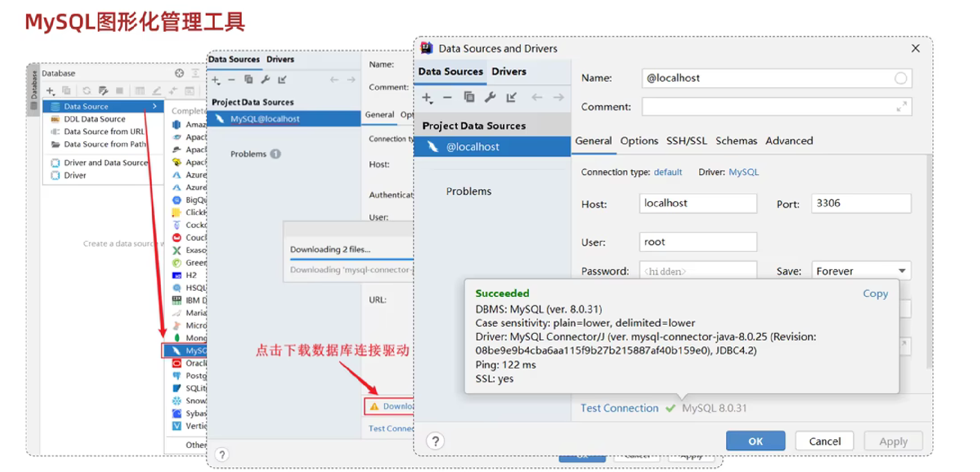
Task: Click remove (minus) icon in middle dialog toolbar
Action: (231, 80)
